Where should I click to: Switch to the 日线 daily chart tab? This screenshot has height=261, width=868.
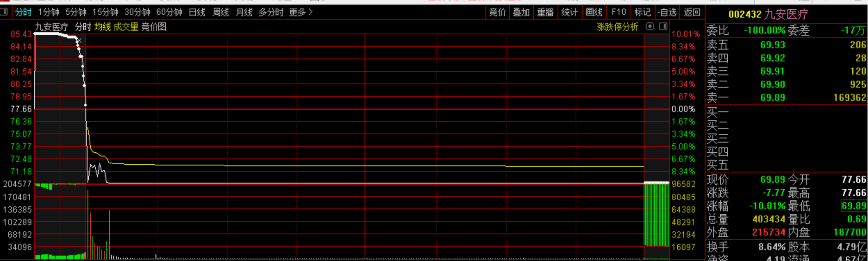[197, 12]
